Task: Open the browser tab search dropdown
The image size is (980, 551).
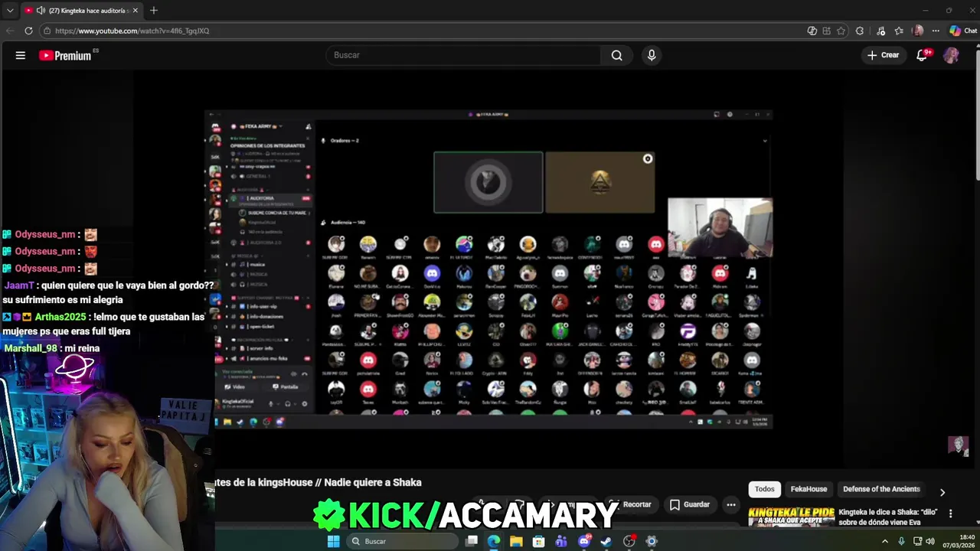Action: 10,11
